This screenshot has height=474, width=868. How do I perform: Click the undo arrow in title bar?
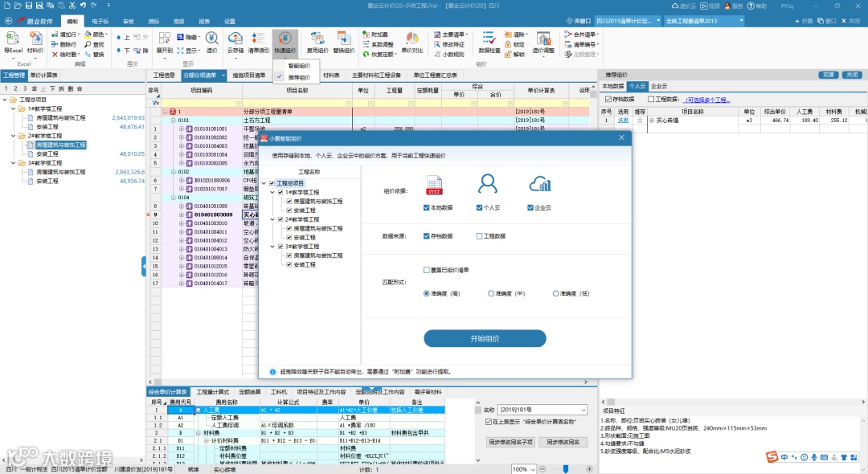point(83,6)
